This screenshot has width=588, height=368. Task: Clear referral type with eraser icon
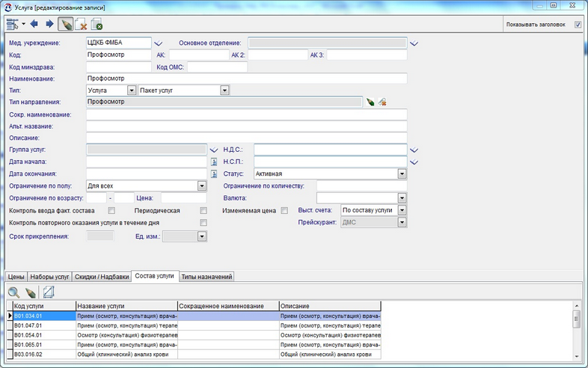[382, 102]
